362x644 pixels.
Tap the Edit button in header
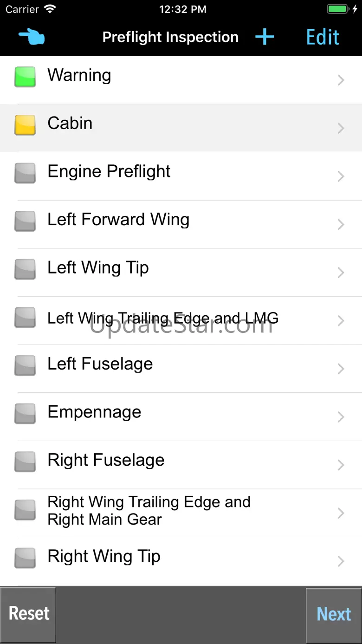[323, 37]
